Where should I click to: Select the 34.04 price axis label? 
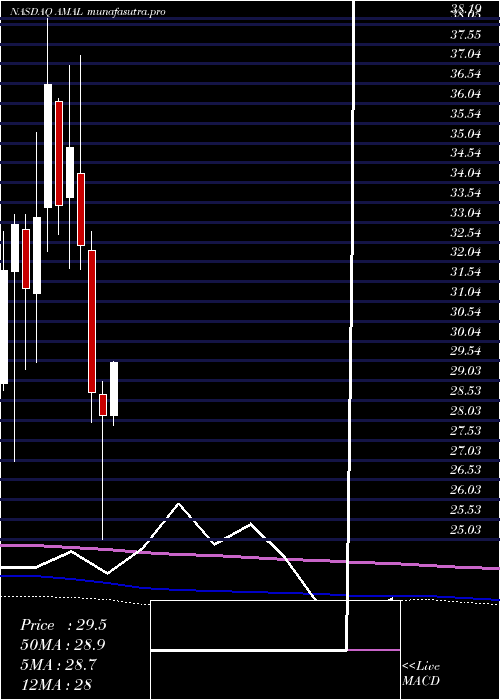[466, 173]
